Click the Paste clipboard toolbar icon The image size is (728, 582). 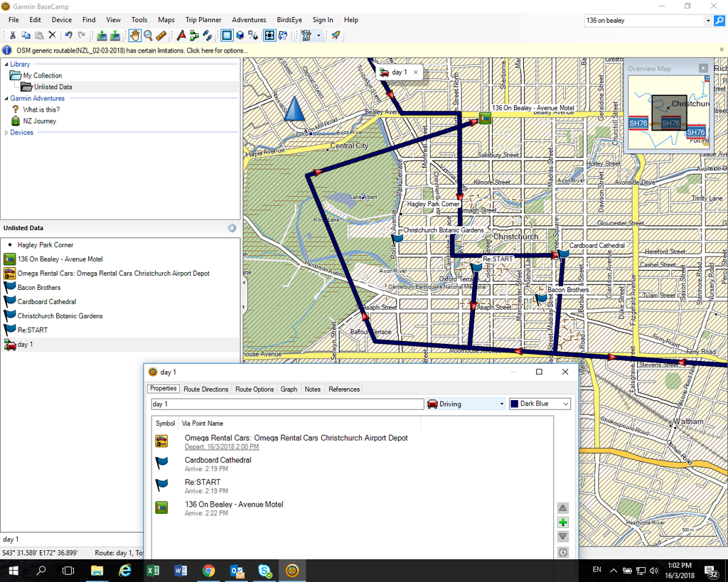tap(40, 36)
